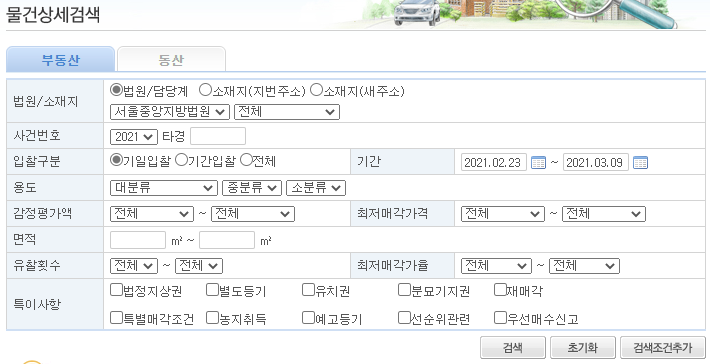Switch to the 동산 tab
Viewport: 710px width, 364px height.
[171, 60]
